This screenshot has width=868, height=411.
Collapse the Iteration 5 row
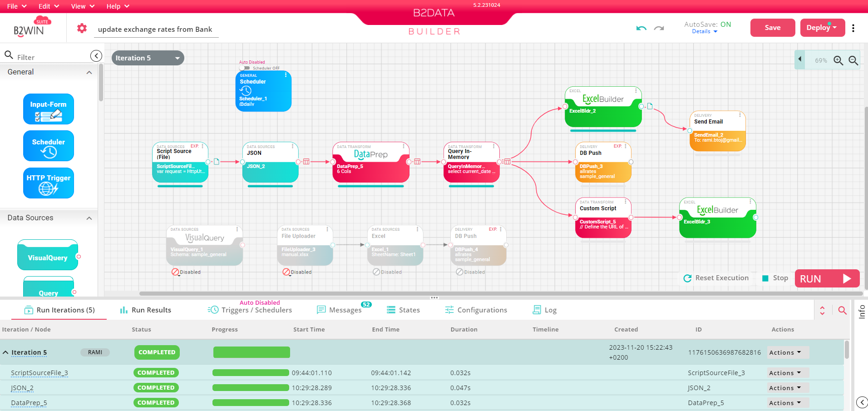[x=5, y=352]
